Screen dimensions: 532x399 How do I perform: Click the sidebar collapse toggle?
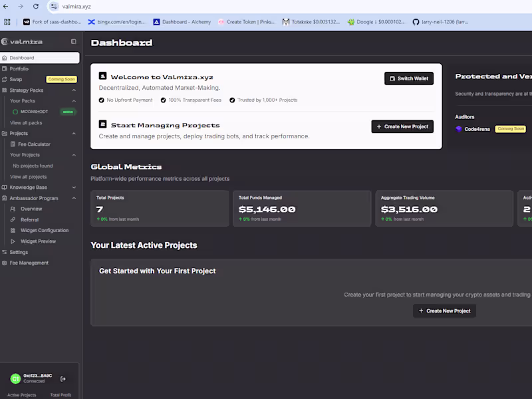pos(73,41)
